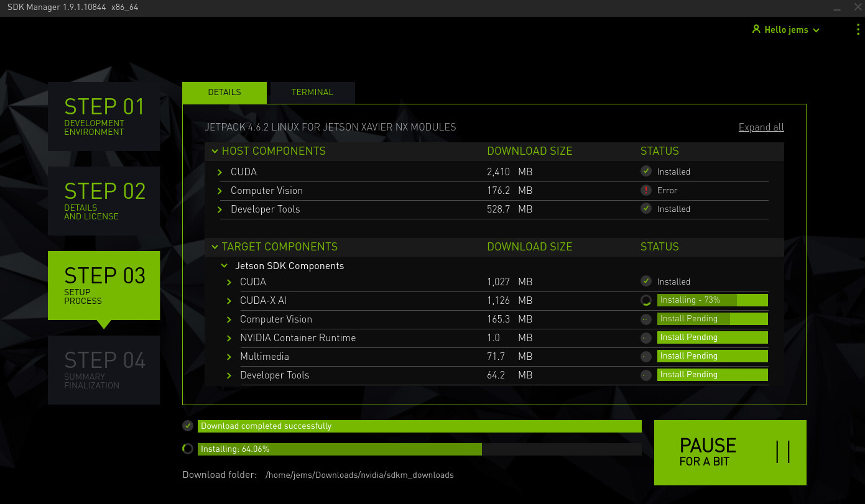Click the 165.3 MB download size

click(509, 319)
